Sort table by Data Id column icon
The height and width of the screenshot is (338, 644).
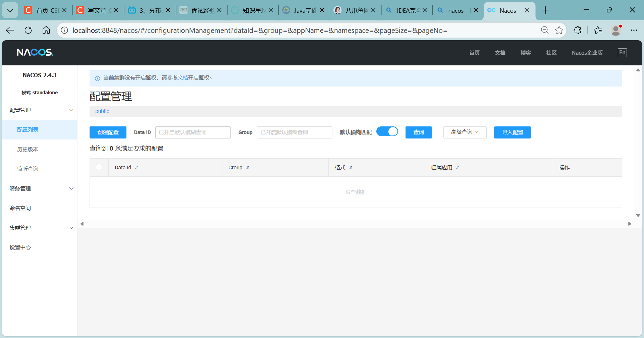(x=137, y=168)
